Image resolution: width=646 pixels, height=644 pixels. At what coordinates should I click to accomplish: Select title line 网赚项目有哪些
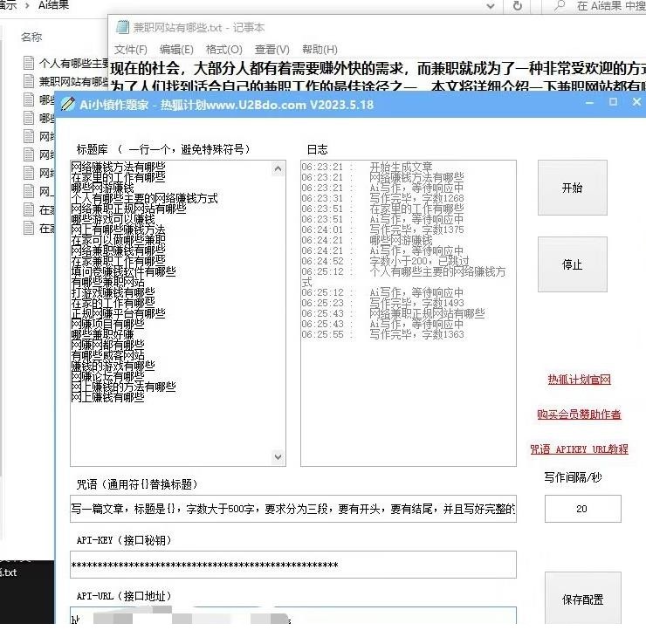107,324
